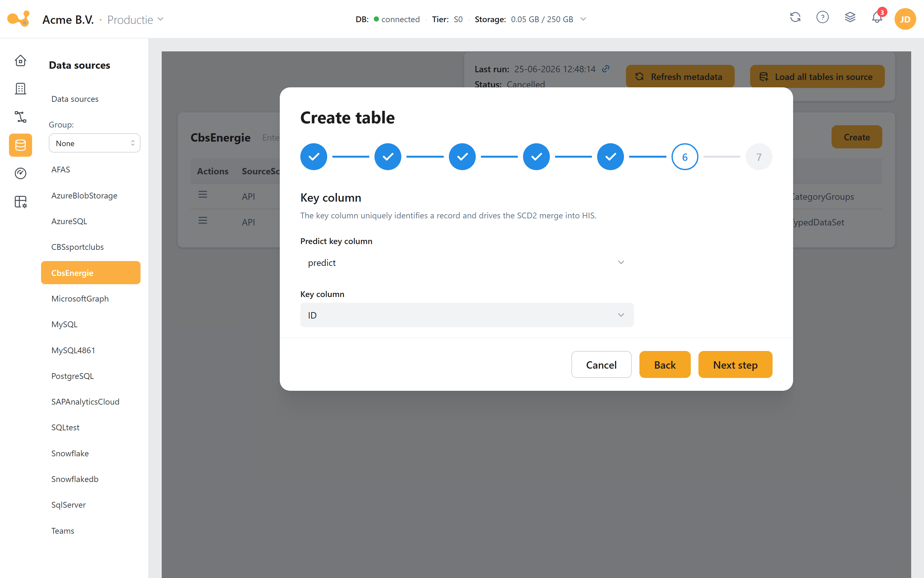Open the gauge dashboard icon in sidebar
924x578 pixels.
click(x=20, y=173)
